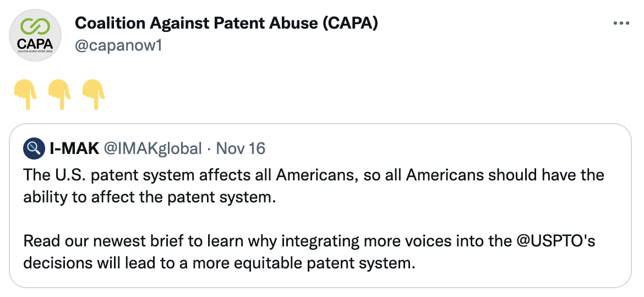Click the first pointing-down emoji
This screenshot has height=297, width=644.
25,95
